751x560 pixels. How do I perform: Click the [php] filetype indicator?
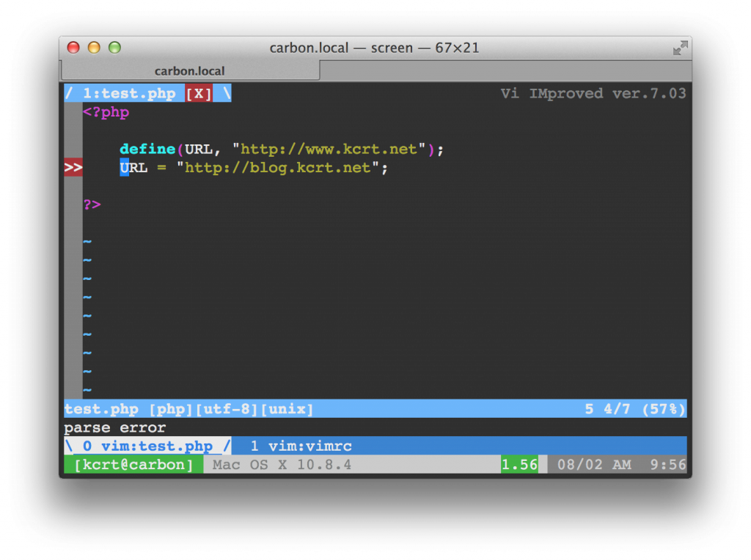click(x=171, y=409)
